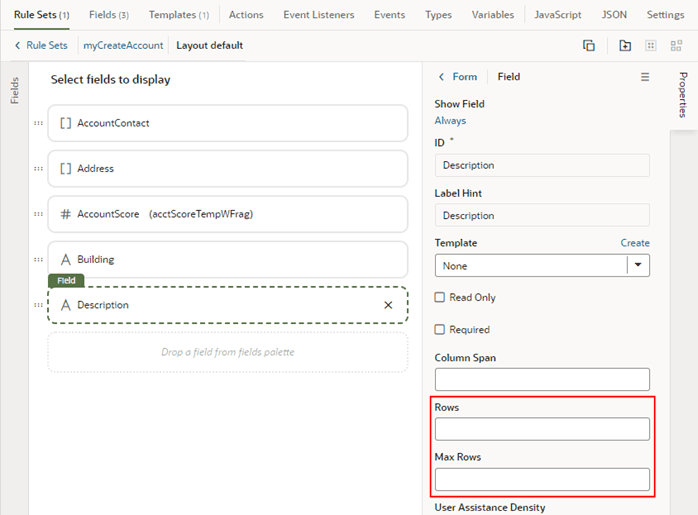This screenshot has height=515, width=698.
Task: Click the ID input field
Action: point(542,165)
